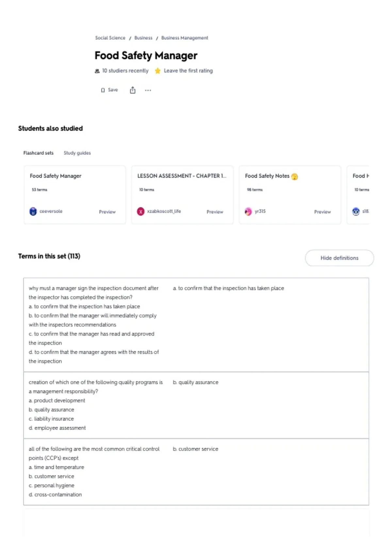Preview the LESSON ASSESSMENT - CHAPTER 1 set
Viewport: 392px width, 556px height.
[x=215, y=212]
